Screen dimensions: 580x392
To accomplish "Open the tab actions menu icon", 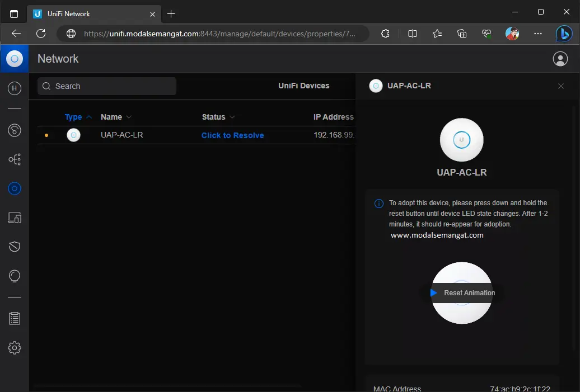I will [x=14, y=14].
